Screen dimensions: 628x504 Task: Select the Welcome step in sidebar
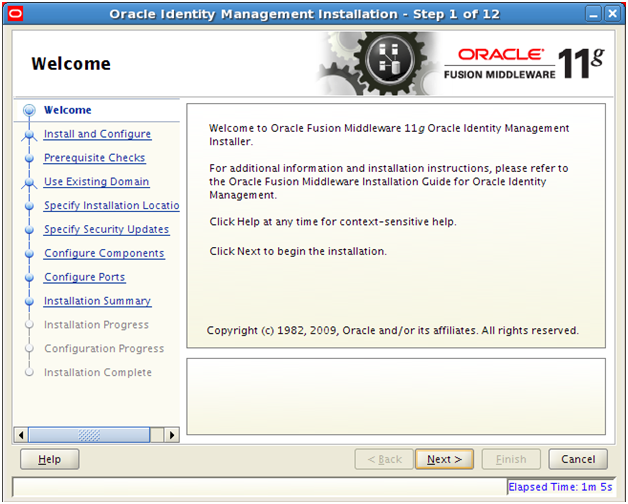point(68,110)
